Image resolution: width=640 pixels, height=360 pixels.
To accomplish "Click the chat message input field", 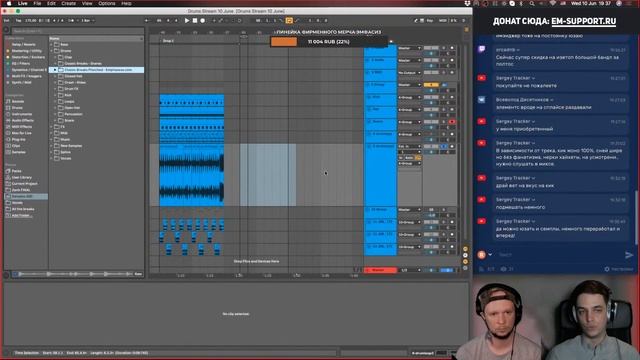I will point(559,255).
